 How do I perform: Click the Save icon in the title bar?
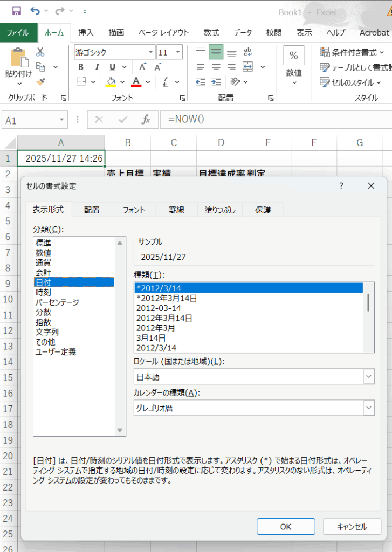click(16, 11)
